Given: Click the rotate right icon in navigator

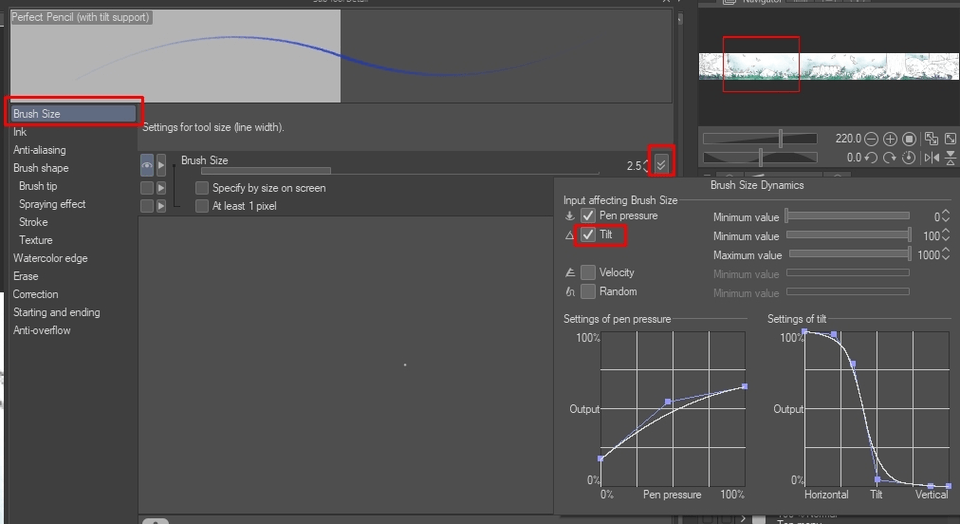Looking at the screenshot, I should pos(890,158).
